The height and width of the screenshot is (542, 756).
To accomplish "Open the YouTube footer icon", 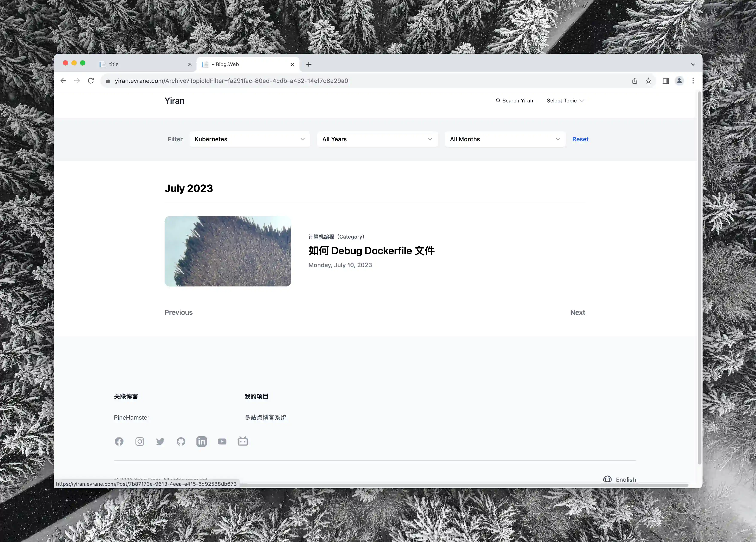I will [x=222, y=441].
